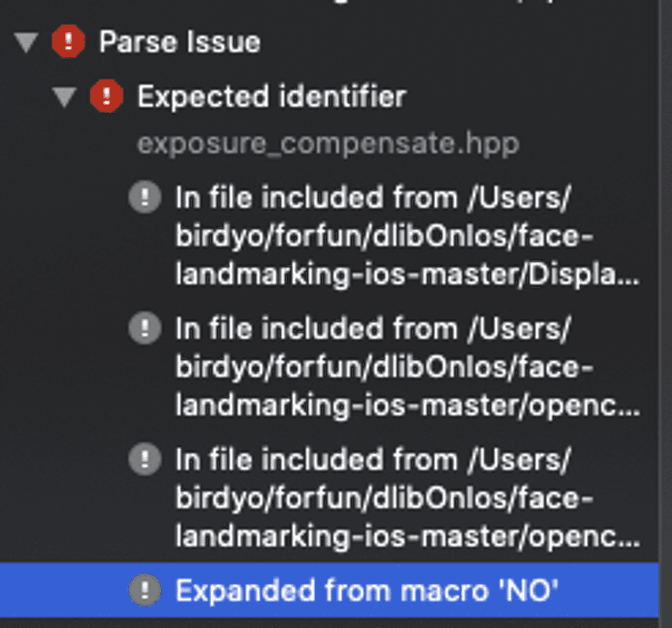Click the error stop-sign icon at top level
The width and height of the screenshot is (672, 628).
click(x=69, y=41)
